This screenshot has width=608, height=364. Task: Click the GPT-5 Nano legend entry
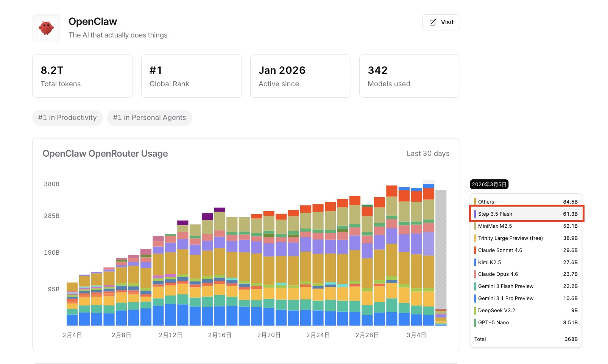[x=526, y=322]
